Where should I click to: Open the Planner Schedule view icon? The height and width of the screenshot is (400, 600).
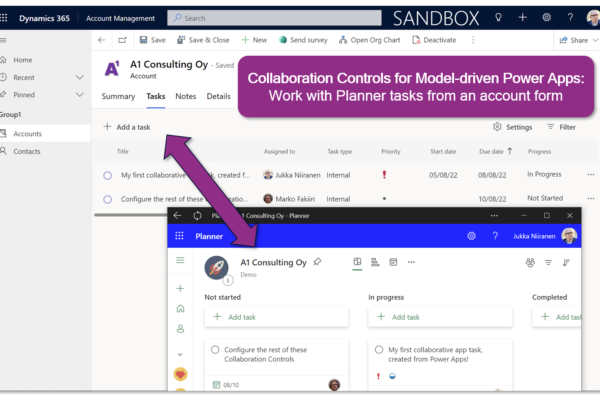pos(393,262)
